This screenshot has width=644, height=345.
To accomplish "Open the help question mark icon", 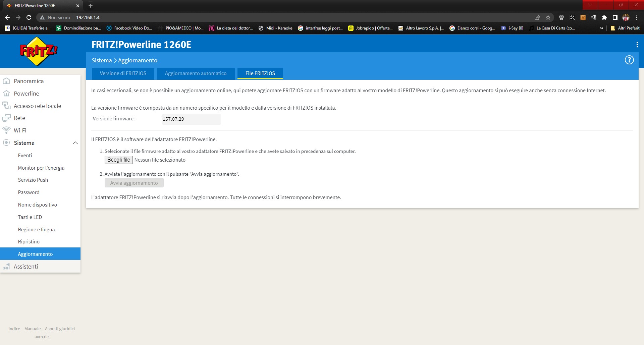I will 629,60.
